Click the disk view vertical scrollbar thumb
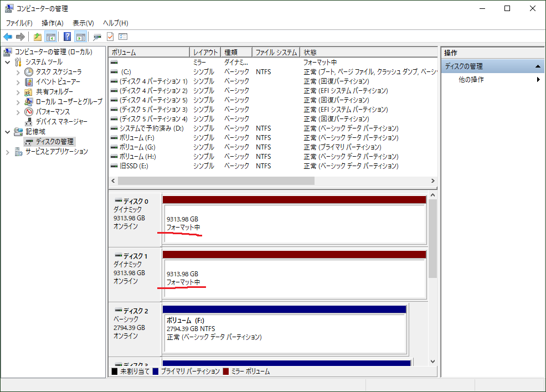 pos(433,239)
